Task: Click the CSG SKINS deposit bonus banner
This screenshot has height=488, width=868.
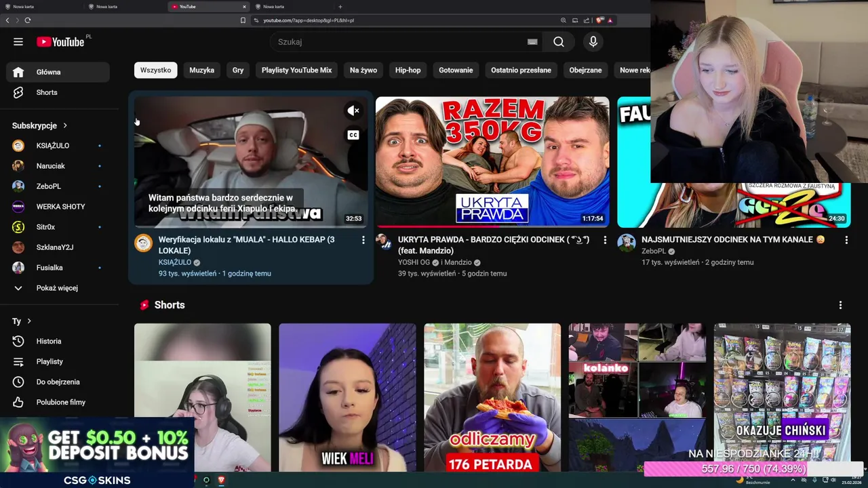Action: (97, 453)
